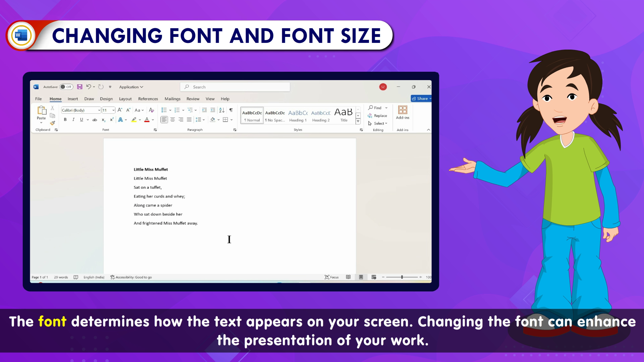Click the red font color swatch
The image size is (644, 362).
[x=147, y=120]
